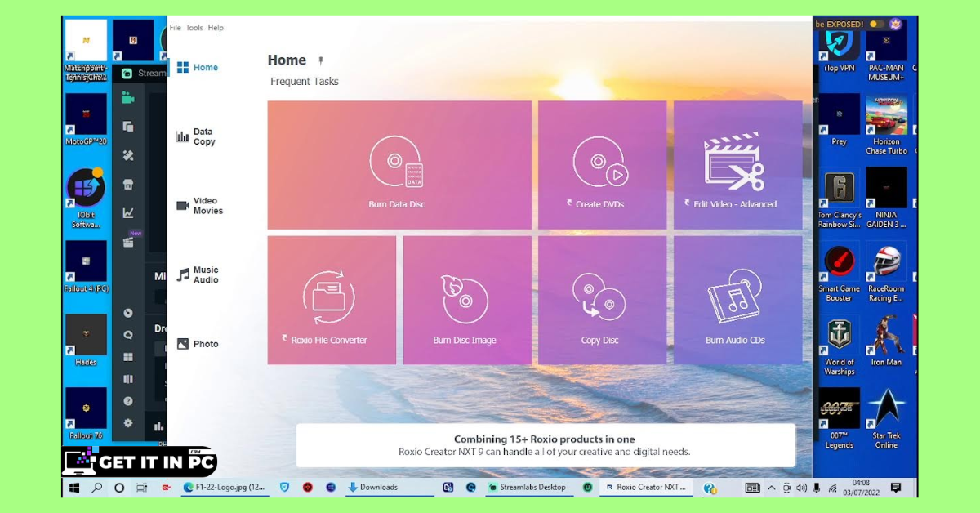Screen dimensions: 980x513
Task: Open Streamlabs analytics chart icon
Action: [127, 213]
